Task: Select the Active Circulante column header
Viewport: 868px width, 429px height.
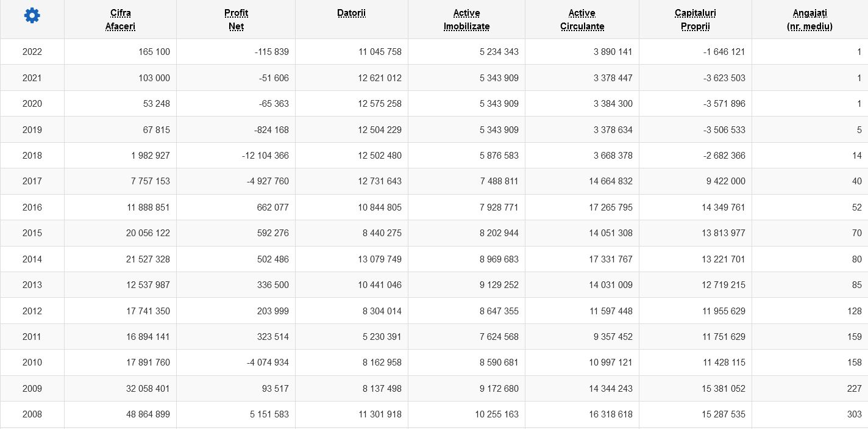Action: [582, 20]
